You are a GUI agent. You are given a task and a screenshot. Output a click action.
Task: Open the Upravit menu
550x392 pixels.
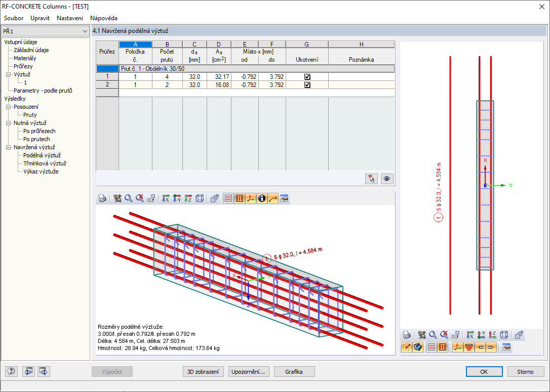click(40, 18)
